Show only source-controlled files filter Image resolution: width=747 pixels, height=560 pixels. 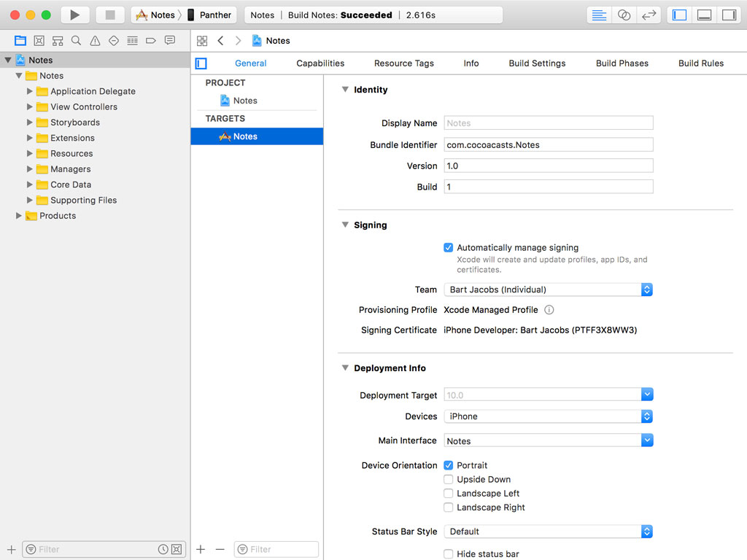click(x=177, y=550)
